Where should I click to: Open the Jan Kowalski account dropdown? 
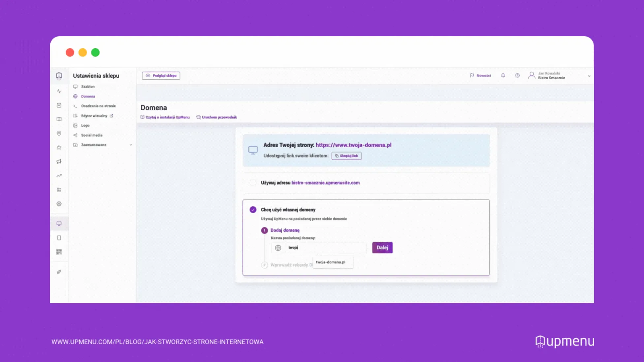tap(559, 76)
